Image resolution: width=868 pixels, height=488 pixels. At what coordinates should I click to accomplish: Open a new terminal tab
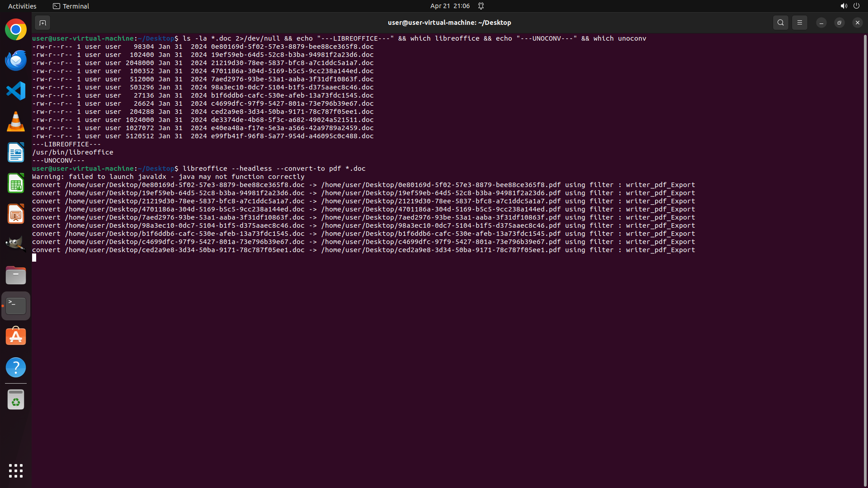tap(42, 23)
